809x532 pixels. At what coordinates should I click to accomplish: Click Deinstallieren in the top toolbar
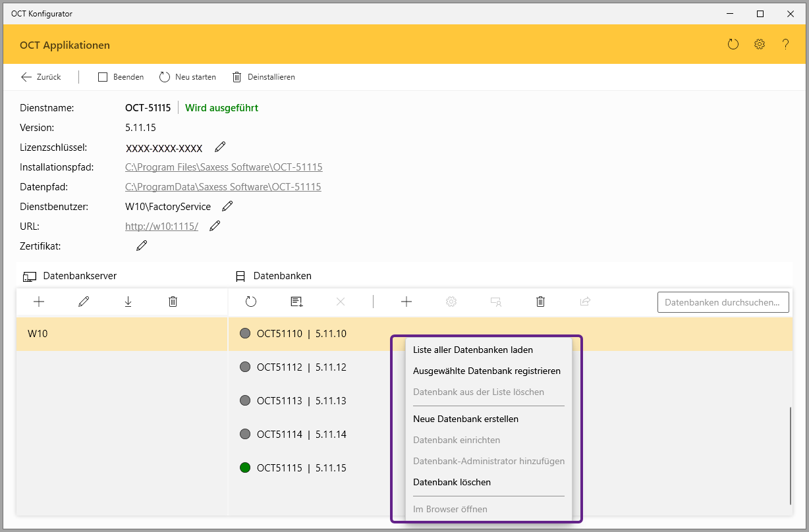(264, 77)
